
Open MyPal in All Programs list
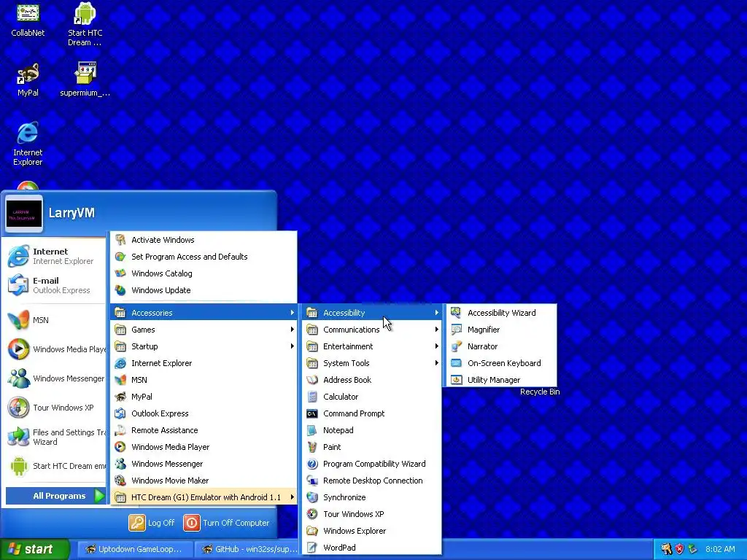point(204,397)
